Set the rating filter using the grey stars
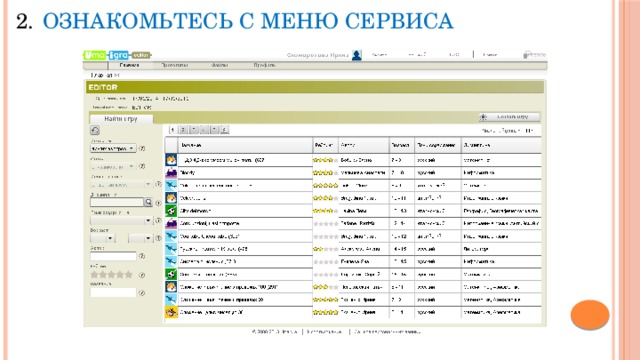The width and height of the screenshot is (640, 360). (111, 274)
